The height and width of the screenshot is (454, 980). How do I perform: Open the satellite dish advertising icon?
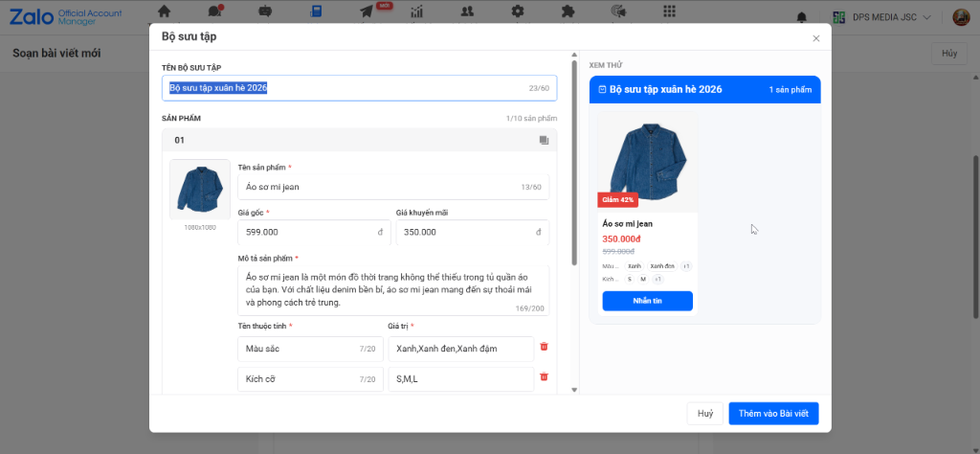click(x=618, y=11)
